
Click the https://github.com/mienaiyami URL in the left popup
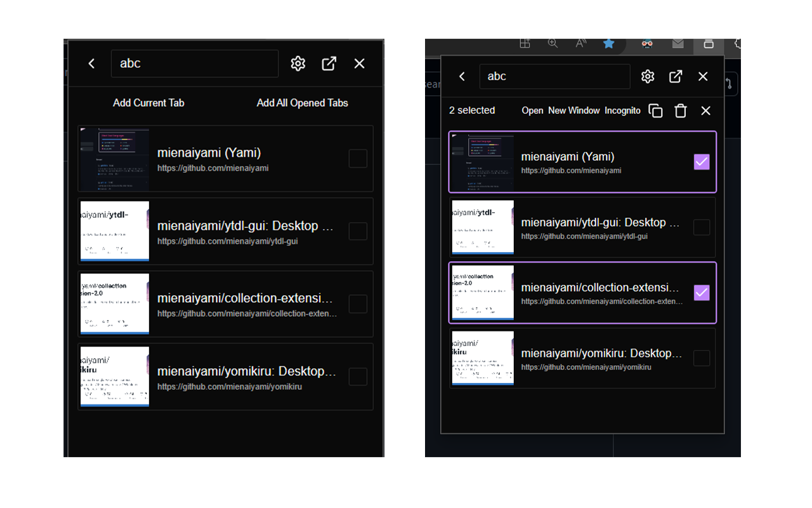click(x=213, y=168)
